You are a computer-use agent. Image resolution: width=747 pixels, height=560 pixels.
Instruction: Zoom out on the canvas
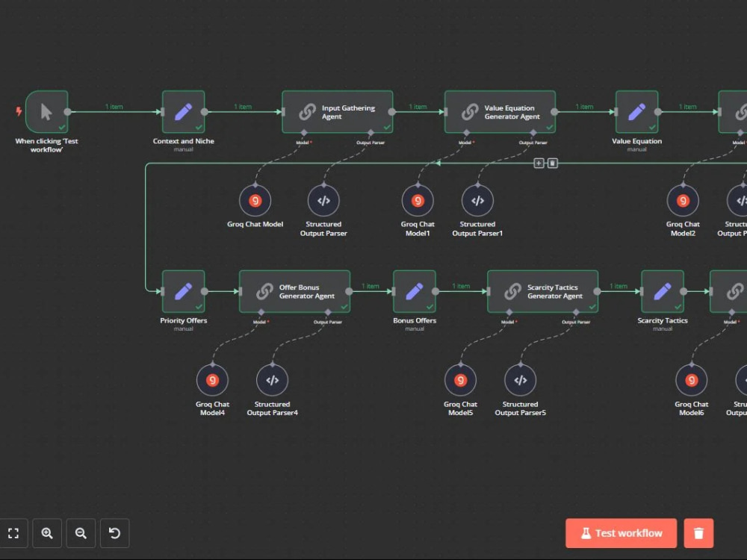point(81,533)
